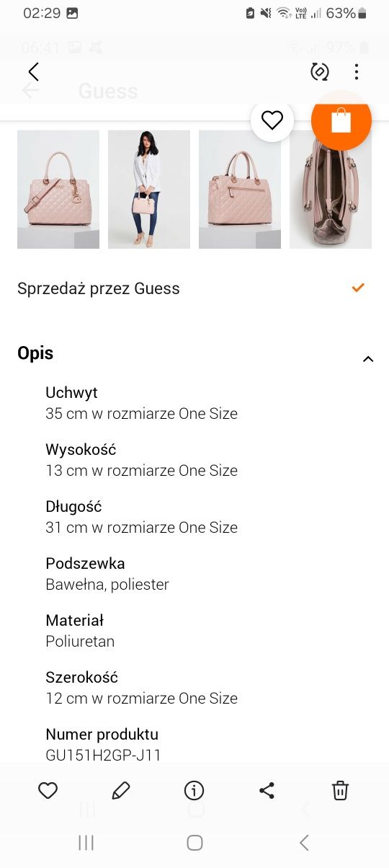Viewport: 389px width, 868px height.
Task: Edit the screenshot with pencil icon
Action: coord(121,791)
